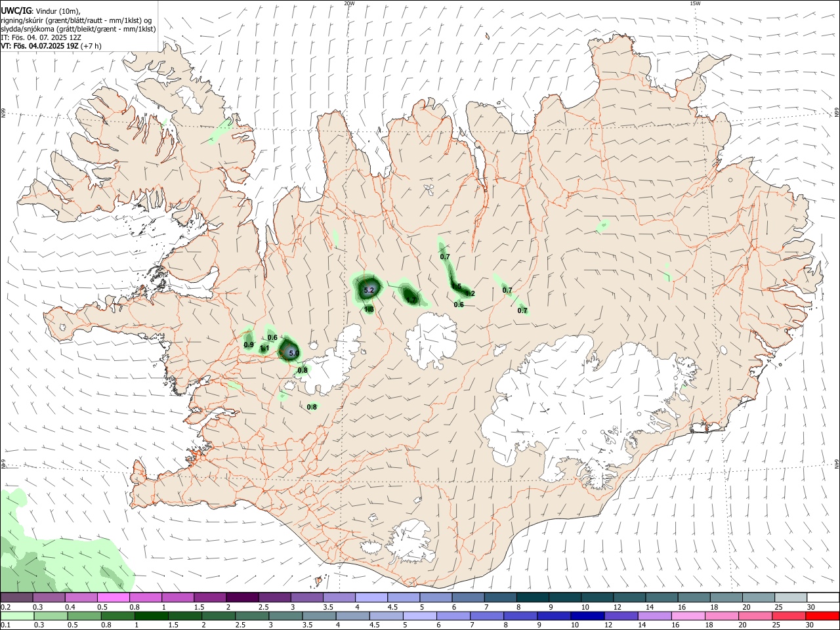
Task: Select the 0.9 precipitation value in the west
Action: coord(249,345)
